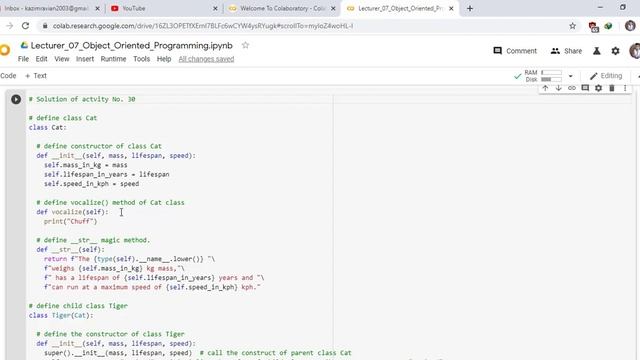This screenshot has width=640, height=360.
Task: Add a Text cell
Action: point(36,76)
